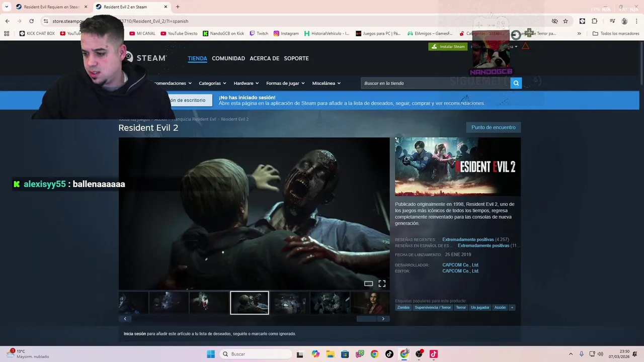Expand the Hardware dropdown
644x362 pixels.
[x=246, y=83]
